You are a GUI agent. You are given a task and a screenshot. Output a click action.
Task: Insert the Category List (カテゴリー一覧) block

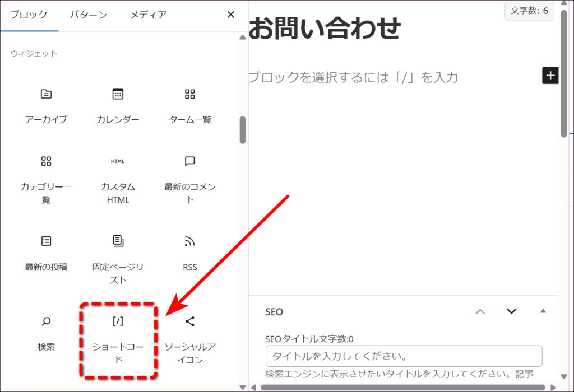click(46, 179)
